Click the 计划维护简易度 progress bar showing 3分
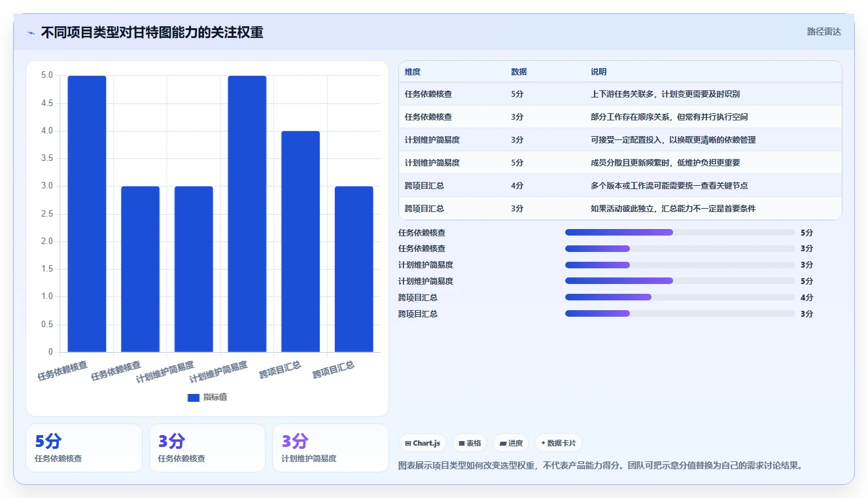Screen dimensions: 868x498 pos(680,265)
